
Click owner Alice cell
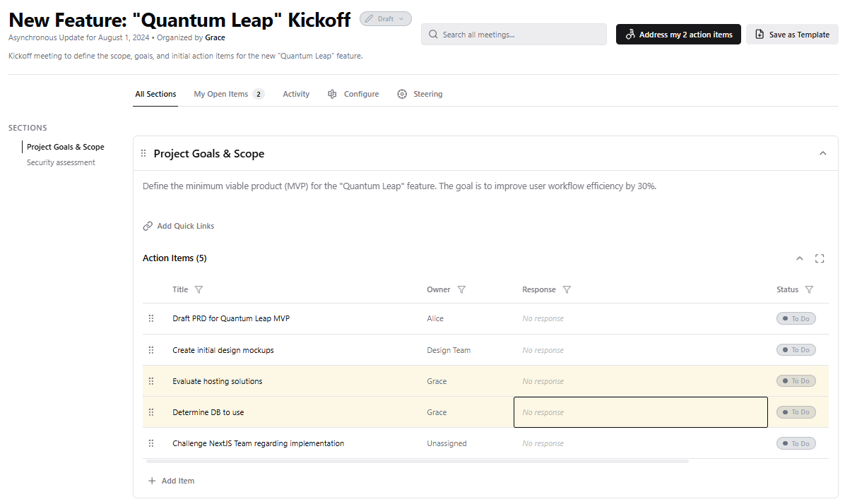[435, 319]
